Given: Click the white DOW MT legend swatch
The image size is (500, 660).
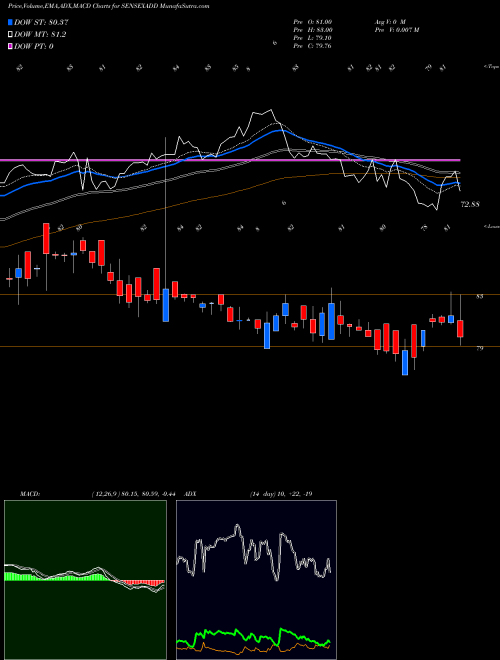Looking at the screenshot, I should 10,35.
